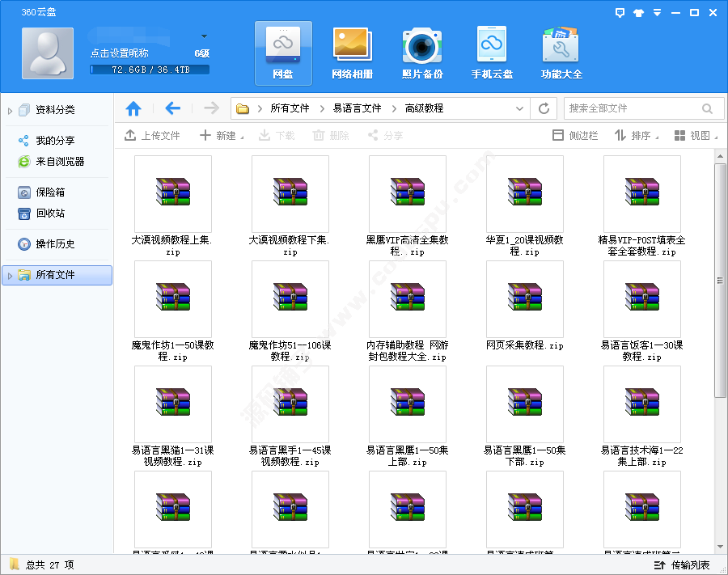Refresh the current folder listing
Image resolution: width=728 pixels, height=575 pixels.
[544, 108]
